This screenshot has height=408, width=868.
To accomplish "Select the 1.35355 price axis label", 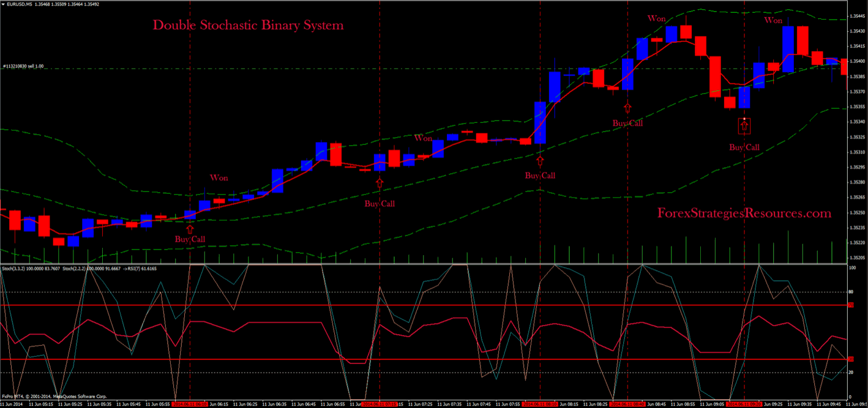I will coord(858,106).
